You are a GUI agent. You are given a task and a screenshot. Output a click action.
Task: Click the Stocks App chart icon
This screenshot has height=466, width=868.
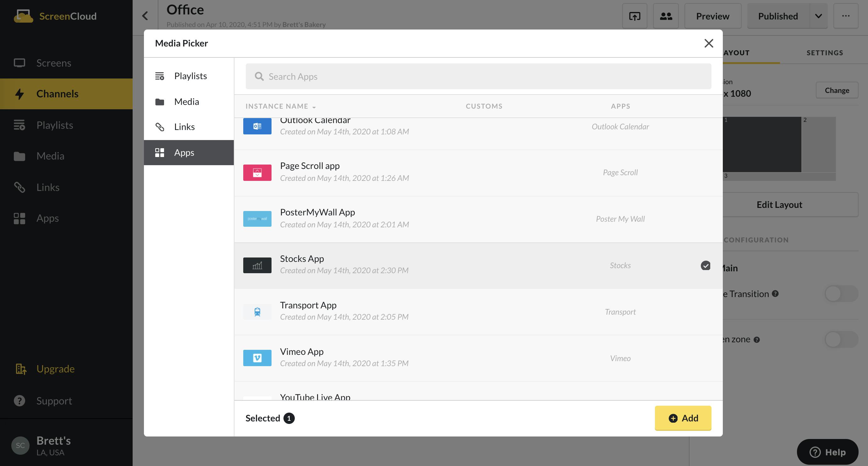(x=257, y=265)
